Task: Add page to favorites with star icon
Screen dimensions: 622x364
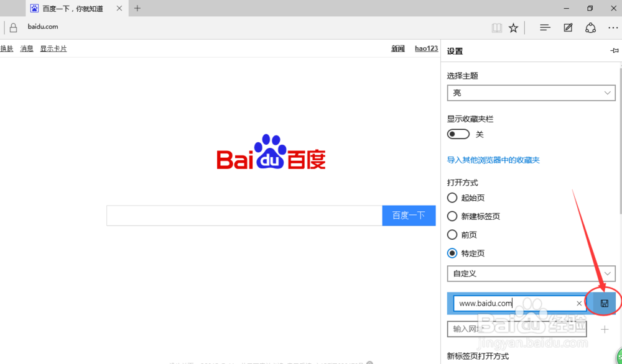Action: coord(513,28)
